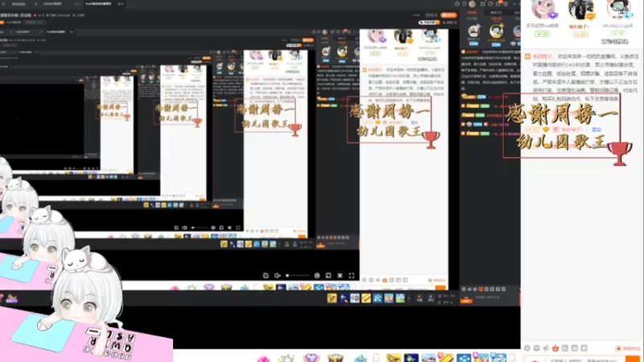The image size is (644, 362).
Task: Pick the gold trophy gift in dark nested gift bar
Action: point(332,298)
